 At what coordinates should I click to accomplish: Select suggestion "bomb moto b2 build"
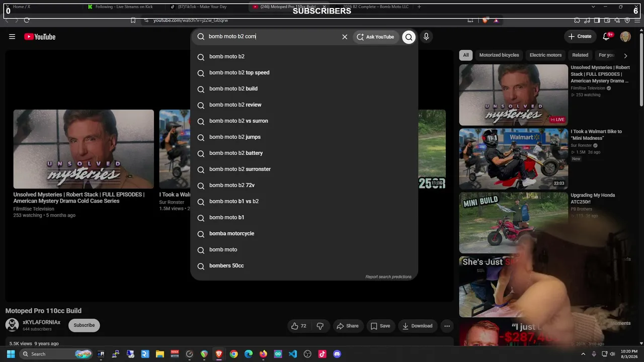tap(304, 88)
